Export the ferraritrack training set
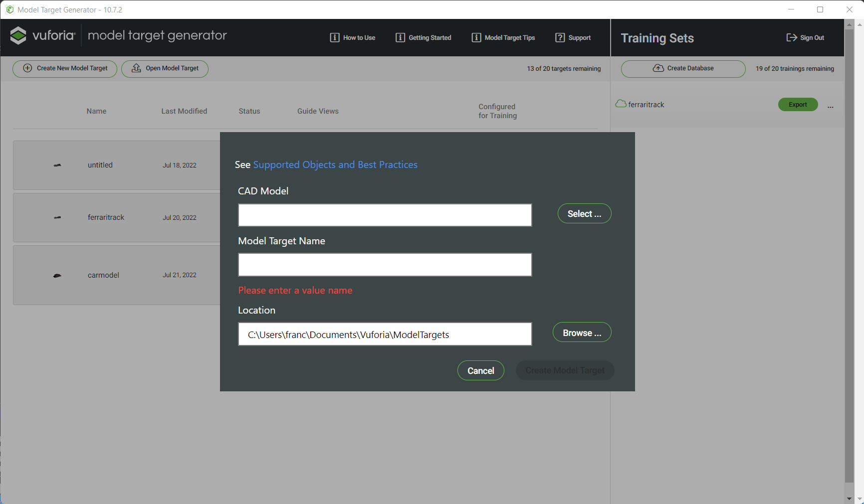 tap(798, 105)
